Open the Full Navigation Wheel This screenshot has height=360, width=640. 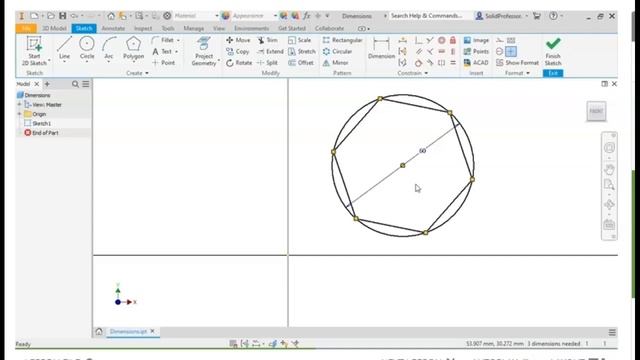pos(609,148)
